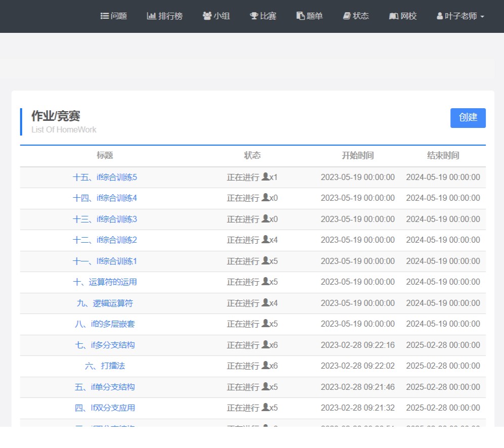Select start time 2023-02-28 09:22:16

(x=358, y=345)
